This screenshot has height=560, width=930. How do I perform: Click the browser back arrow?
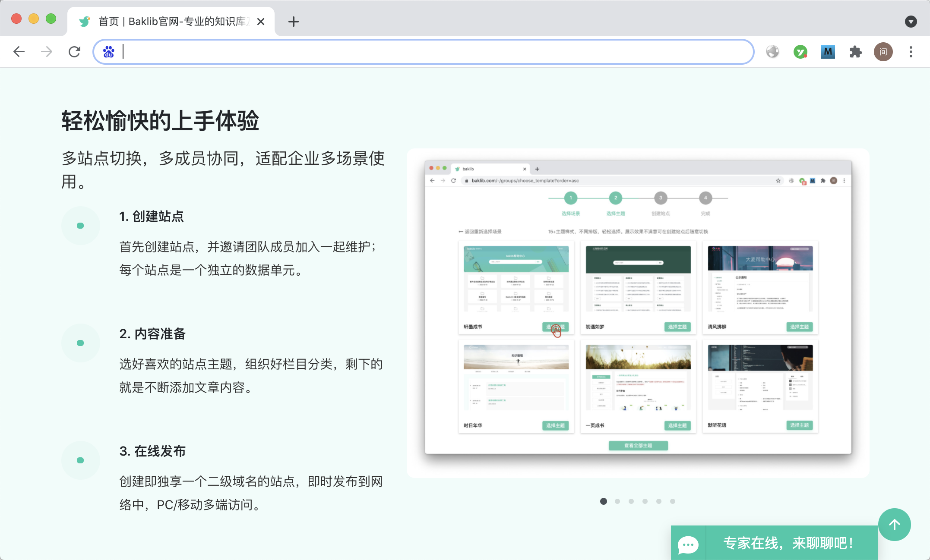19,52
